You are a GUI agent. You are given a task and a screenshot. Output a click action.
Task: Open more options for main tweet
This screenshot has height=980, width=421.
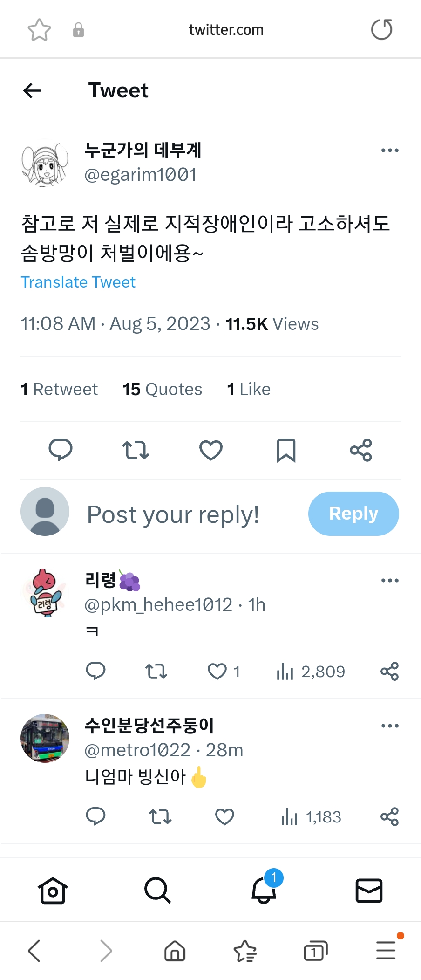[x=390, y=151]
